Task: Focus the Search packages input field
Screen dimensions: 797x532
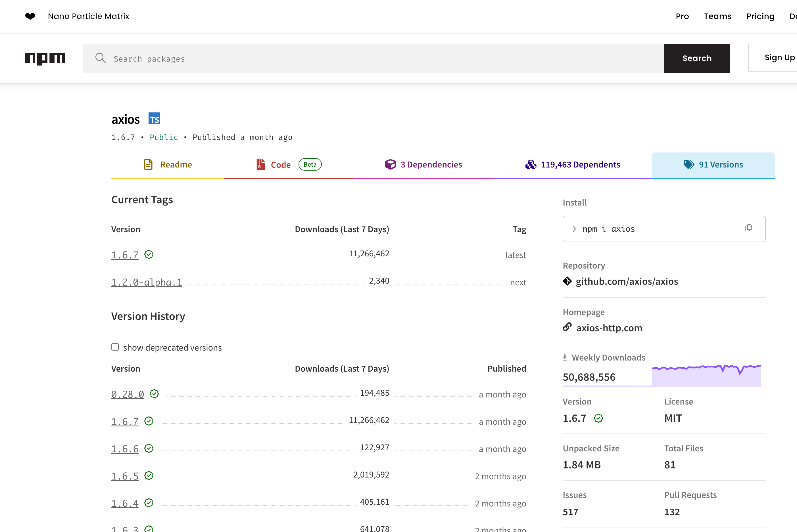Action: [374, 58]
